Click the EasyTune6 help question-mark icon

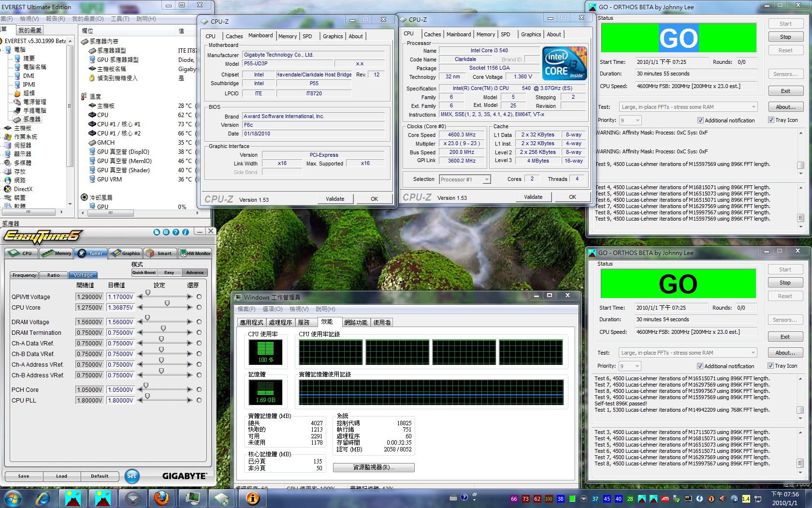[176, 232]
